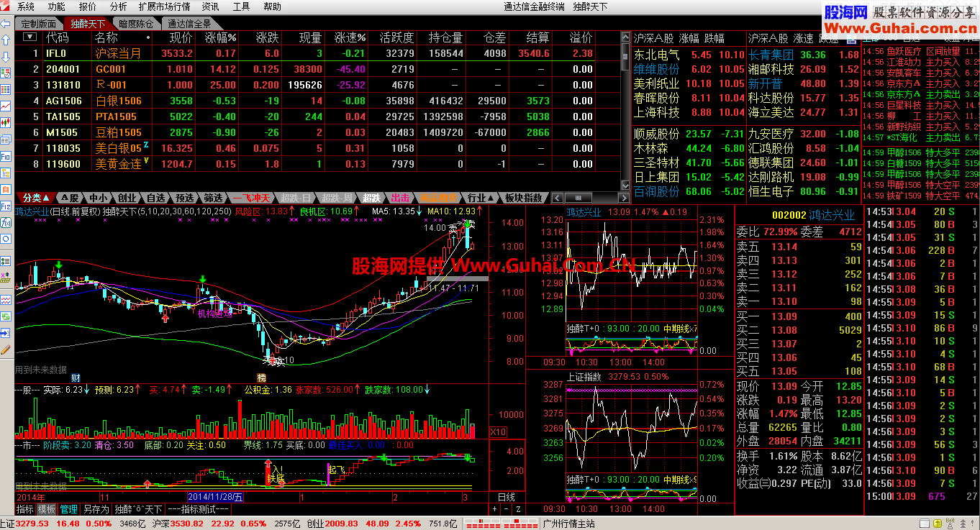Click the back arrow icon in left sidebar
The height and width of the screenshot is (530, 980).
[x=6, y=24]
